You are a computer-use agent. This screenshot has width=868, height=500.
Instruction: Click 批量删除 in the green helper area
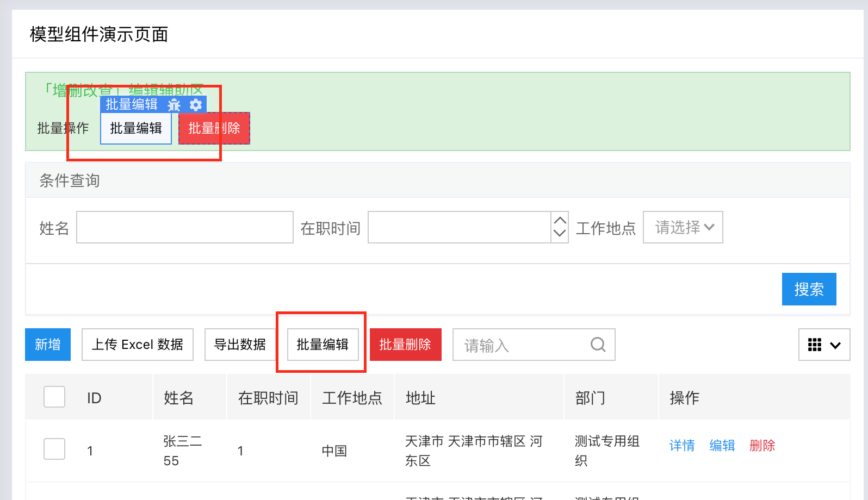(214, 128)
